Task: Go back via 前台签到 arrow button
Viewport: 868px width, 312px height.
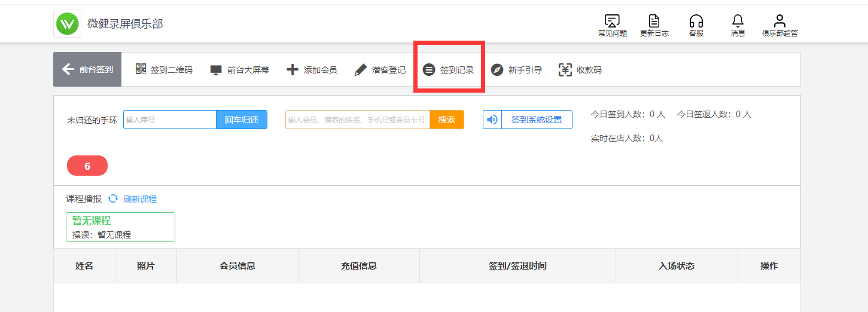Action: (87, 69)
